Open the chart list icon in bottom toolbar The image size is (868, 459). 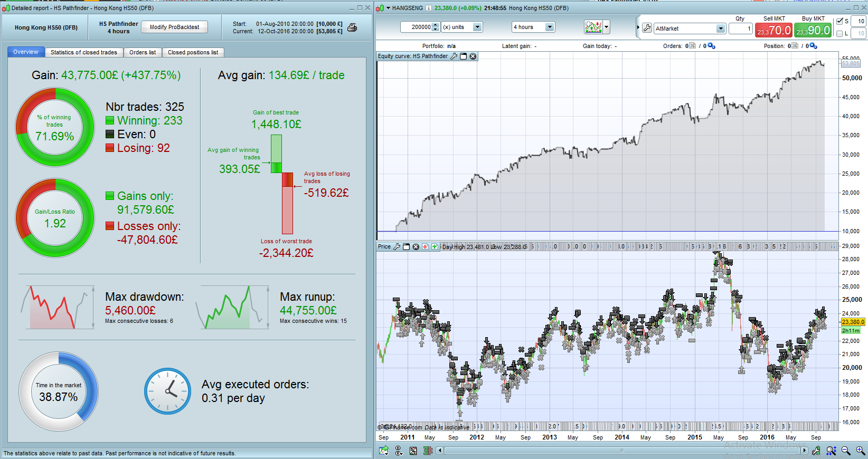click(413, 451)
